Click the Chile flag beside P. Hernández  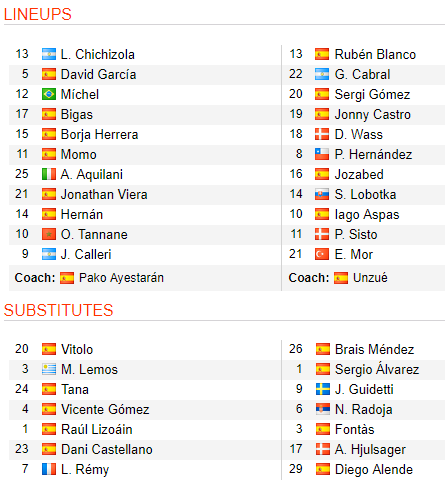pyautogui.click(x=322, y=154)
